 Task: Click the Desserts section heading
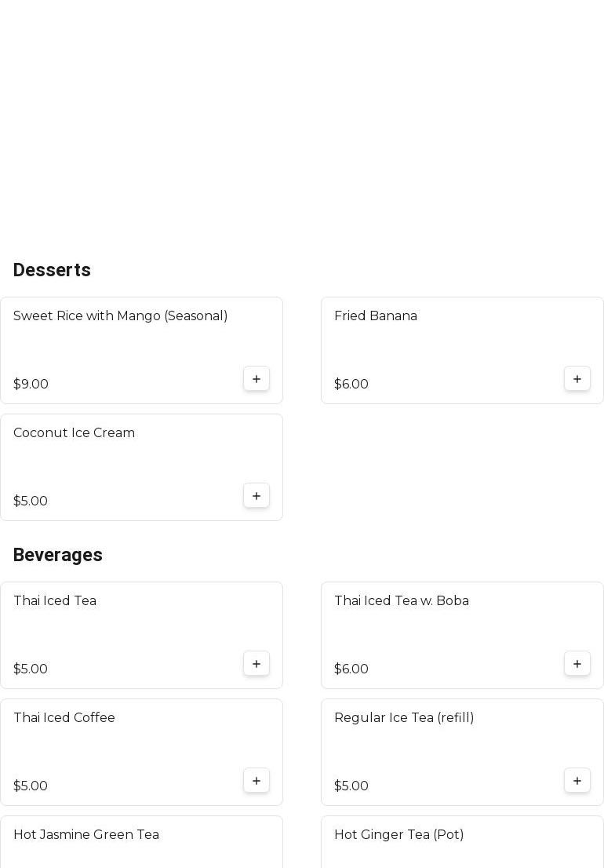(x=52, y=270)
